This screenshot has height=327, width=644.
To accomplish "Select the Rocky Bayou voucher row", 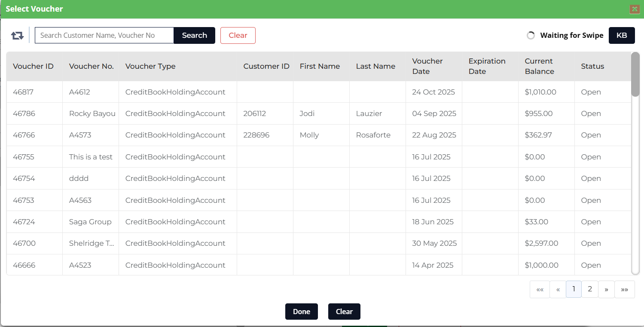I will (92, 114).
